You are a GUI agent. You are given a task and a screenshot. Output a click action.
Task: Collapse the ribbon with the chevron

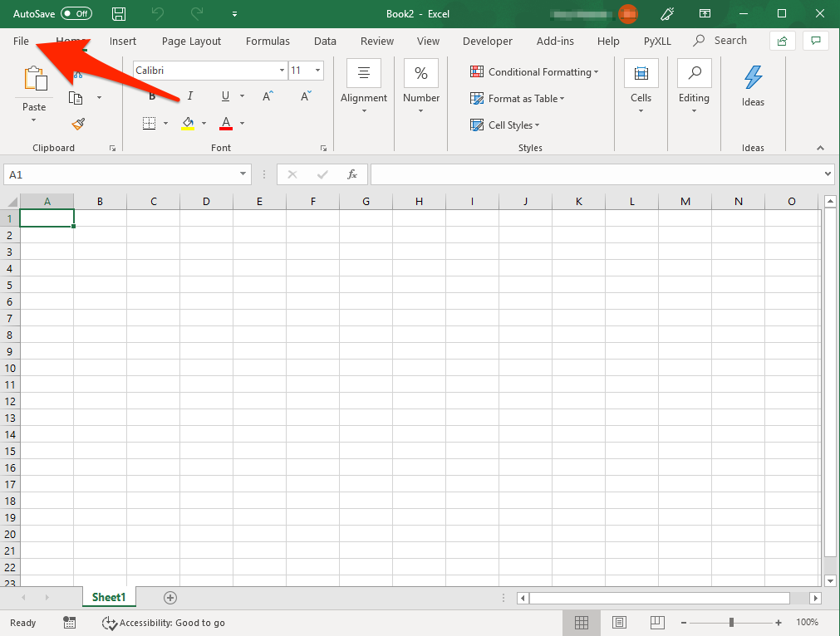coord(820,148)
